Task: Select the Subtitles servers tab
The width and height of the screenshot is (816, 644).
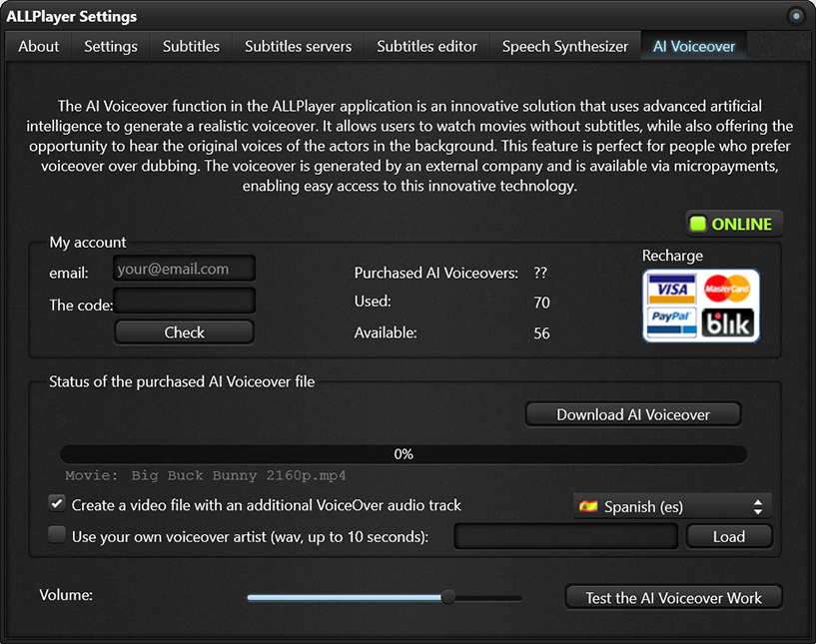Action: tap(299, 46)
